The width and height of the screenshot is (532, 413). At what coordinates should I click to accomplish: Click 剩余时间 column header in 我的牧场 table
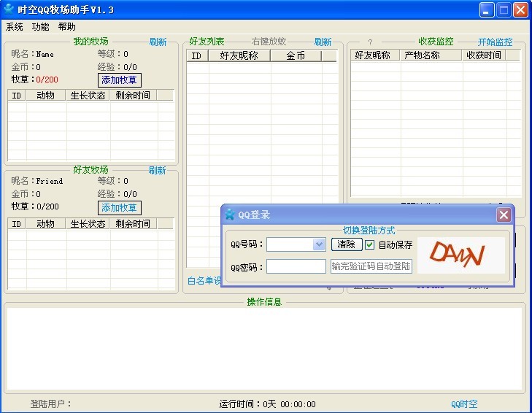click(x=133, y=96)
